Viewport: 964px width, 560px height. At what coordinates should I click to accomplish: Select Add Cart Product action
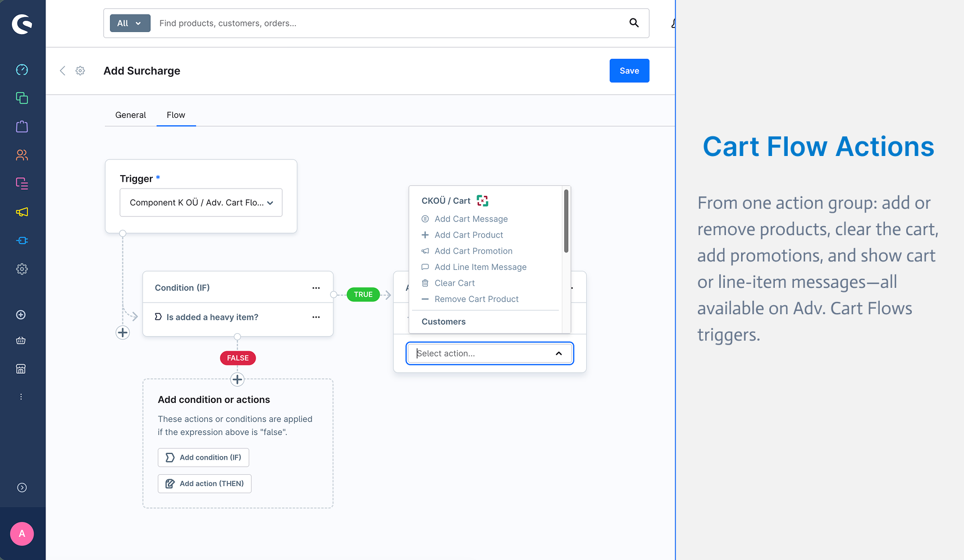click(x=469, y=235)
